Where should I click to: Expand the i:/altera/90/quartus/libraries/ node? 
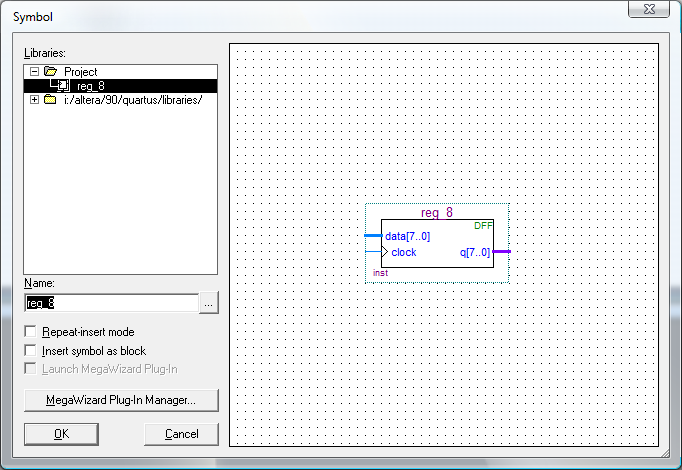(34, 100)
